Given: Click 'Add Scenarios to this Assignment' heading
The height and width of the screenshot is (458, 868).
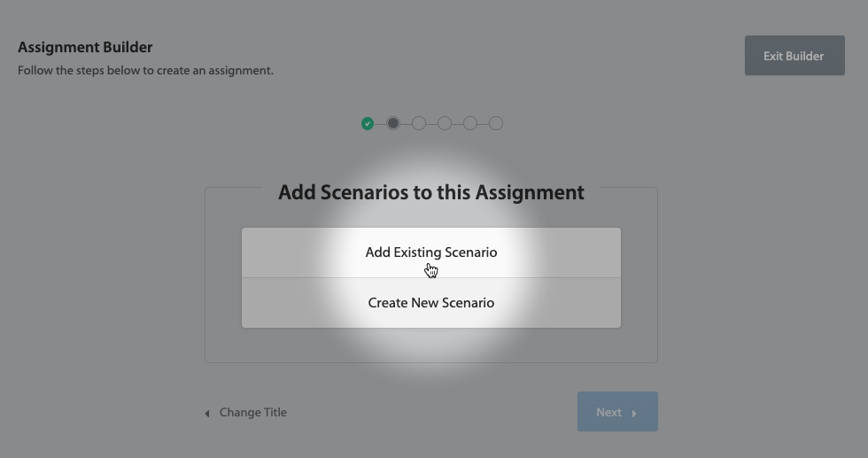Looking at the screenshot, I should click(x=431, y=192).
